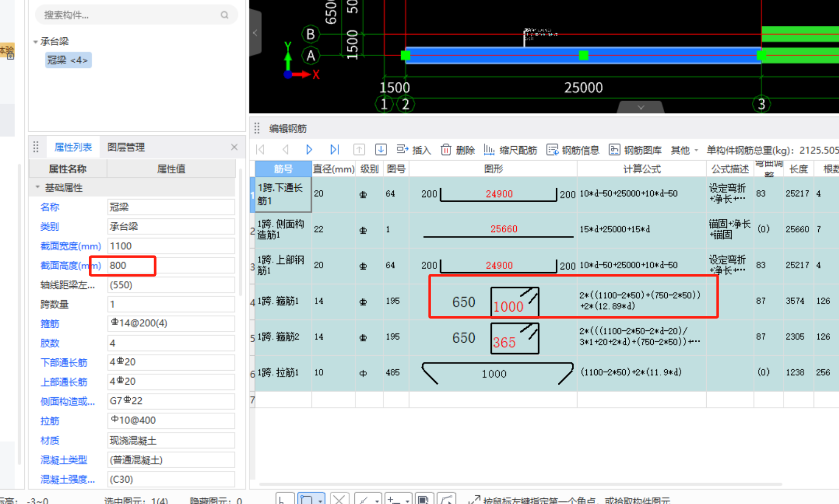Edit the 箍筋 value field

(x=171, y=324)
